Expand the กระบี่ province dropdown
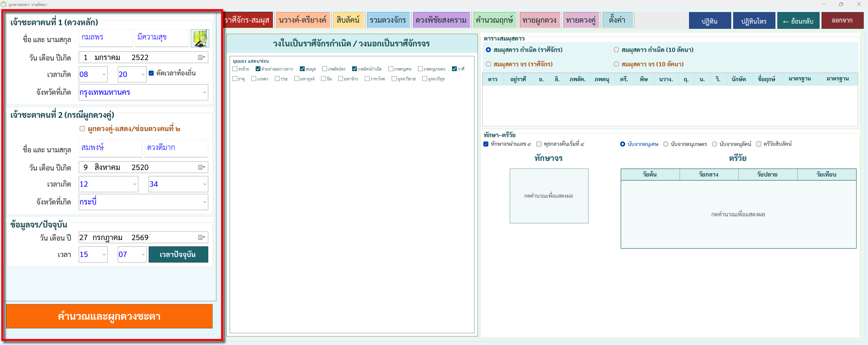 (x=204, y=202)
